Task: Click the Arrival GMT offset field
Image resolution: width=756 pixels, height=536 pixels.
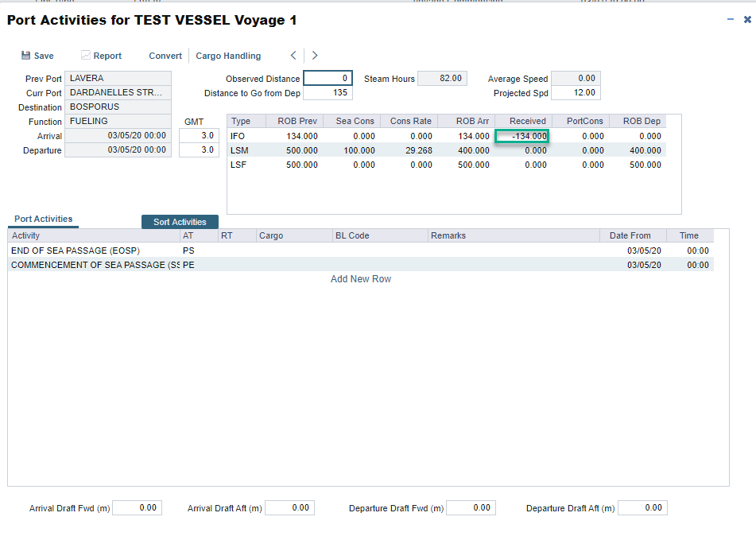Action: [x=199, y=136]
